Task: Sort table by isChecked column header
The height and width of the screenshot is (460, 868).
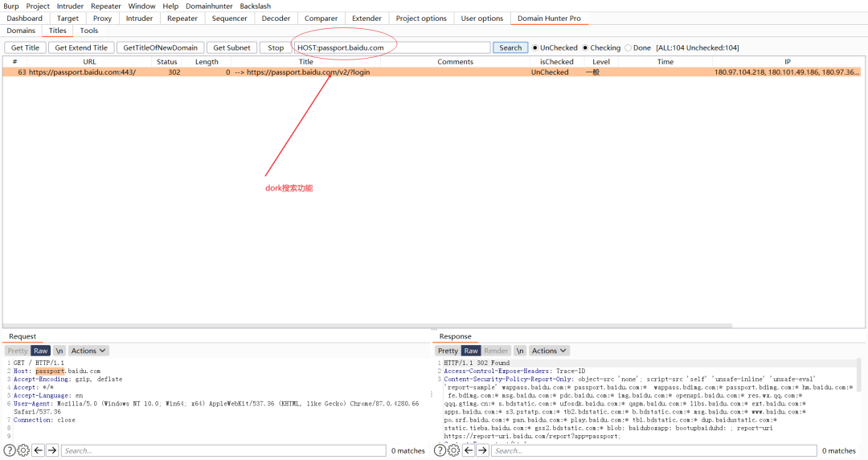Action: [556, 61]
